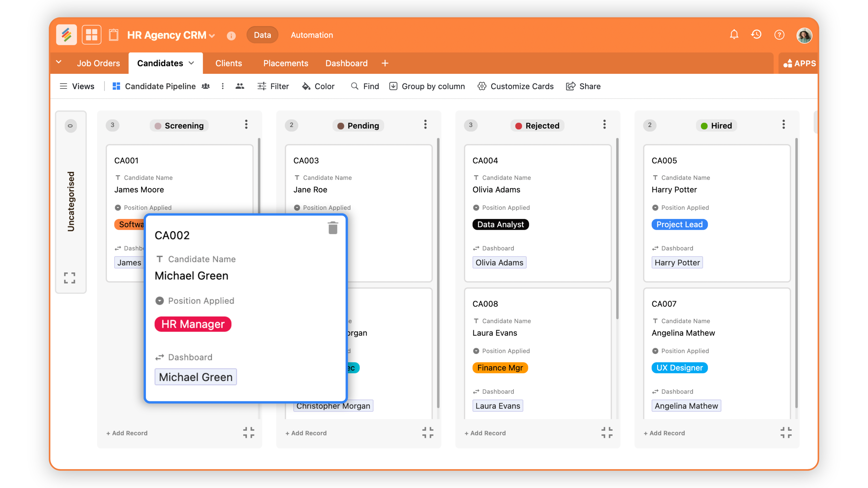
Task: Open the apps grid icon
Action: coord(91,35)
